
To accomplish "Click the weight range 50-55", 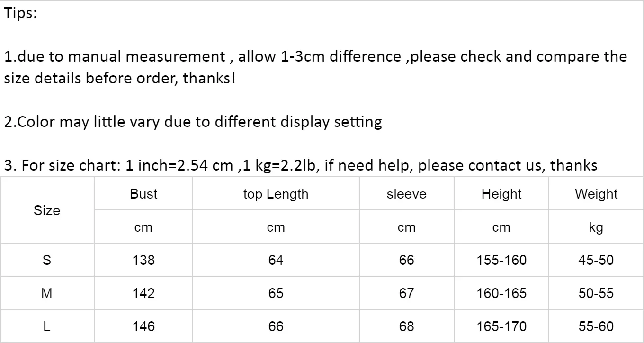I will [x=596, y=293].
